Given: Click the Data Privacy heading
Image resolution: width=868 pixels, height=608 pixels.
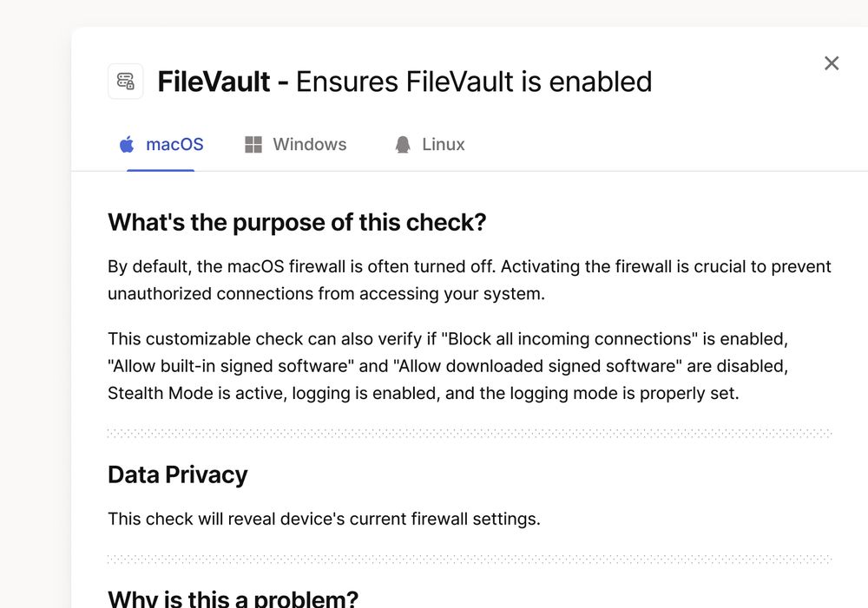Looking at the screenshot, I should (178, 474).
